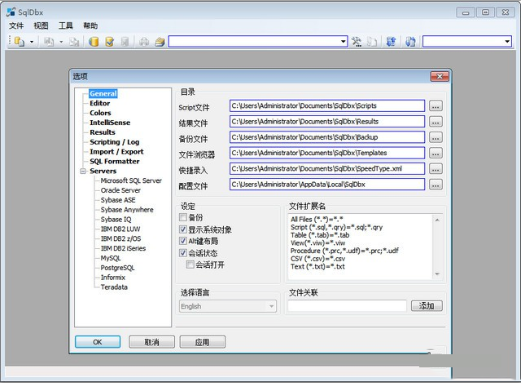
Task: Open the 选择语言 English dropdown
Action: [228, 306]
